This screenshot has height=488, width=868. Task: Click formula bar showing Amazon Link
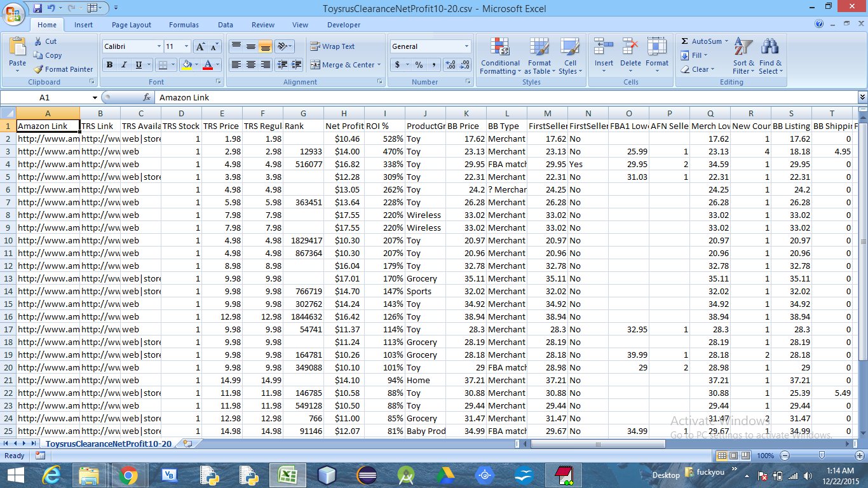coord(505,97)
